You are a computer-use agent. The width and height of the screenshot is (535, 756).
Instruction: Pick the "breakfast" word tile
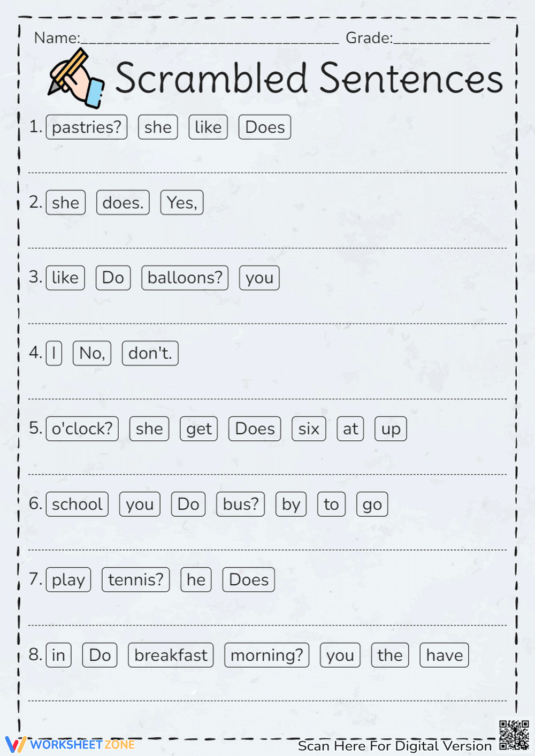tap(171, 655)
